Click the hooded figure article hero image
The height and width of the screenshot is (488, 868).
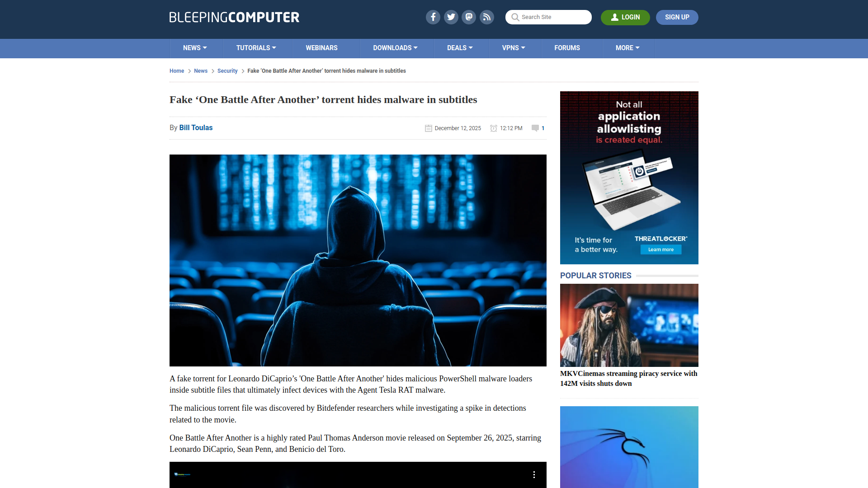pyautogui.click(x=357, y=260)
